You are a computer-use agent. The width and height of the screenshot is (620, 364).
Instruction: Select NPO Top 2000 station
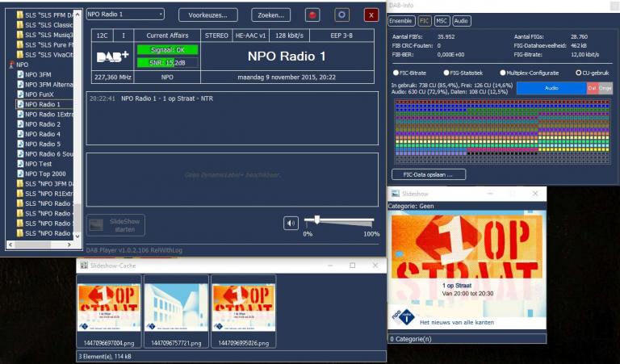[x=45, y=174]
